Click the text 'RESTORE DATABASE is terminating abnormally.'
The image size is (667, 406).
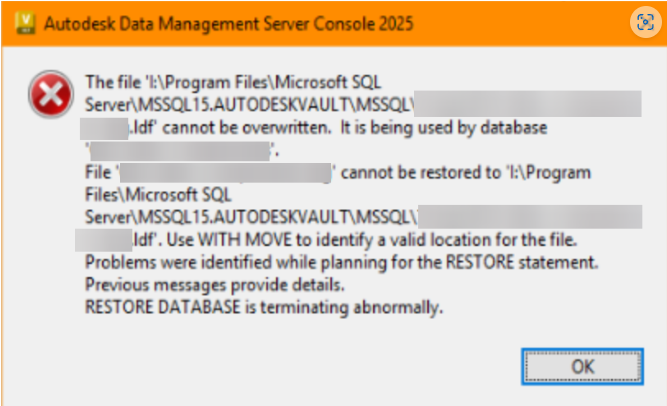click(264, 308)
